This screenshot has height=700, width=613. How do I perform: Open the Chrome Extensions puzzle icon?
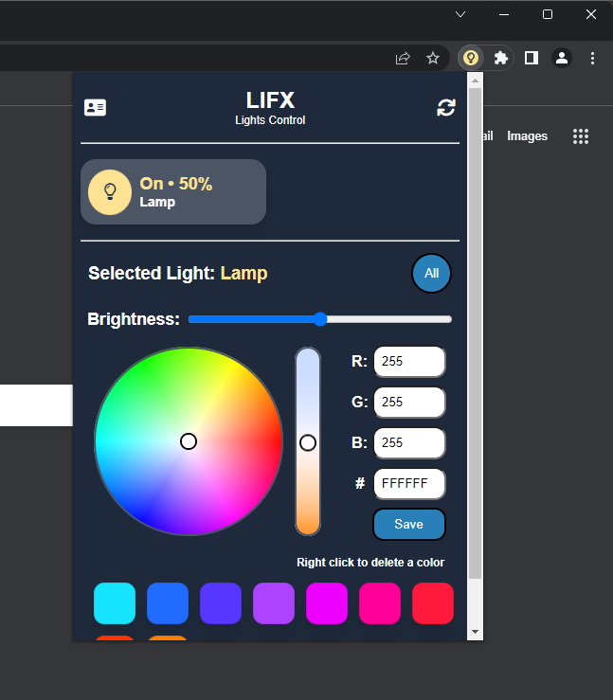[501, 58]
